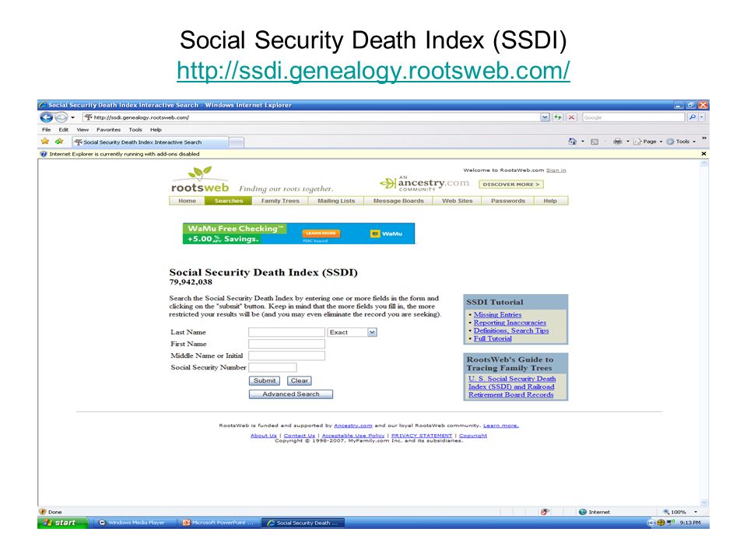Open the Reporting Inaccuracies link
The image size is (747, 560).
[x=510, y=323]
